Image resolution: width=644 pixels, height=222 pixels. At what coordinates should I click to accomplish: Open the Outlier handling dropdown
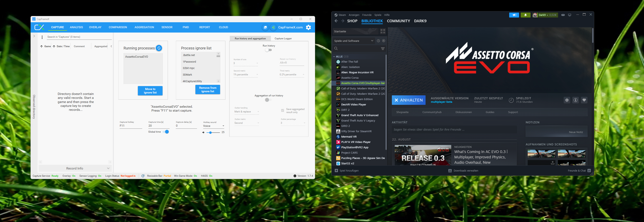[x=247, y=112]
